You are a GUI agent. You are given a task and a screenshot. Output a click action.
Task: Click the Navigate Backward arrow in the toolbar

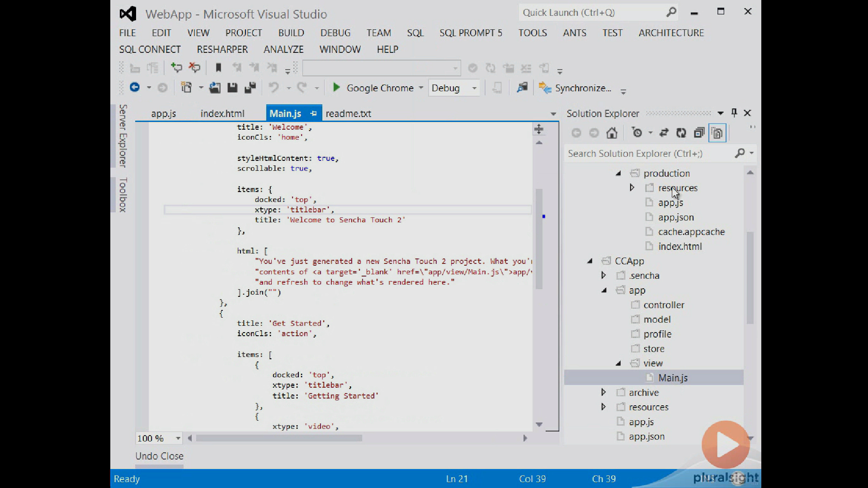click(135, 88)
